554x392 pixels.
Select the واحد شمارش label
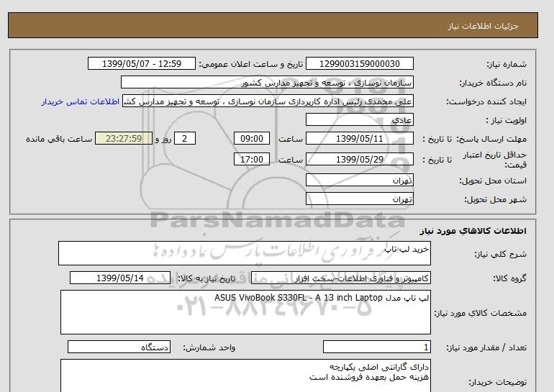[x=209, y=347]
